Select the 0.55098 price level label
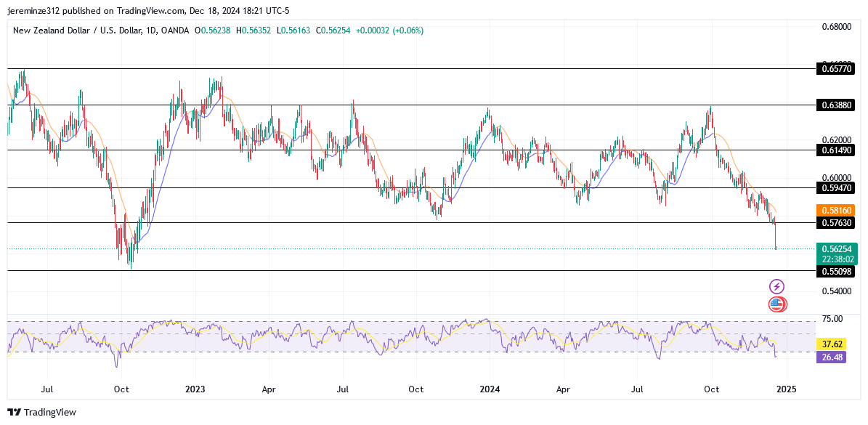This screenshot has width=868, height=425. (837, 270)
